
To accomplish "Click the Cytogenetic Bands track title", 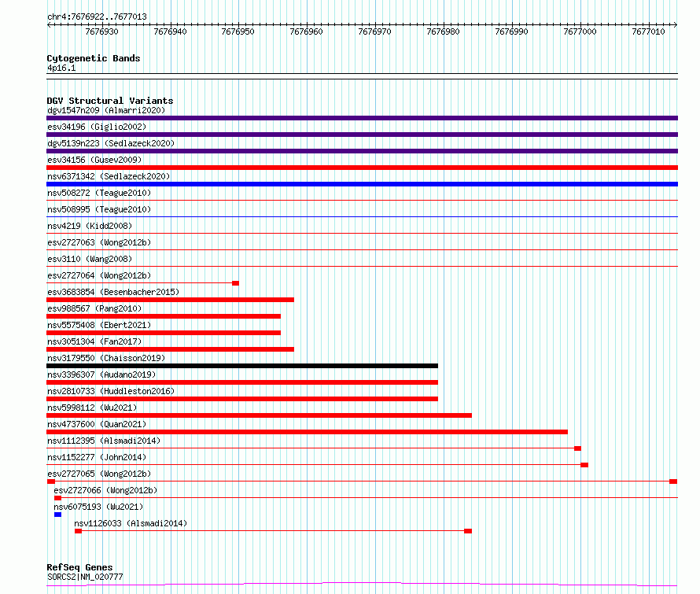I will click(x=94, y=58).
